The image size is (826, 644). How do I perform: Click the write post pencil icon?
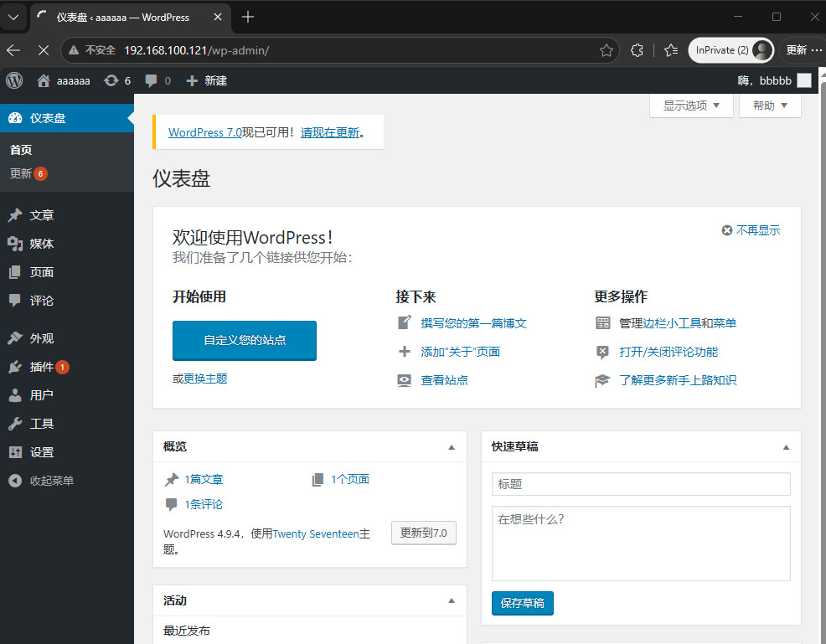404,322
